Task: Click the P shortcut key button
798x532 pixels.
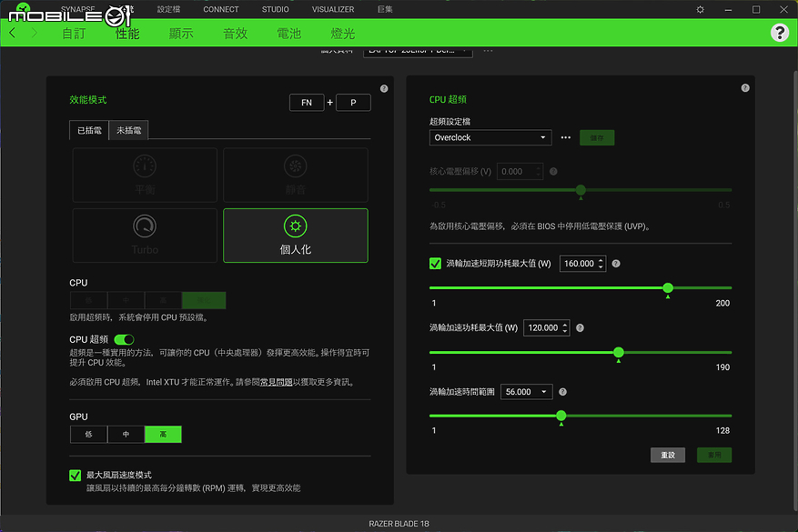Action: [x=353, y=103]
